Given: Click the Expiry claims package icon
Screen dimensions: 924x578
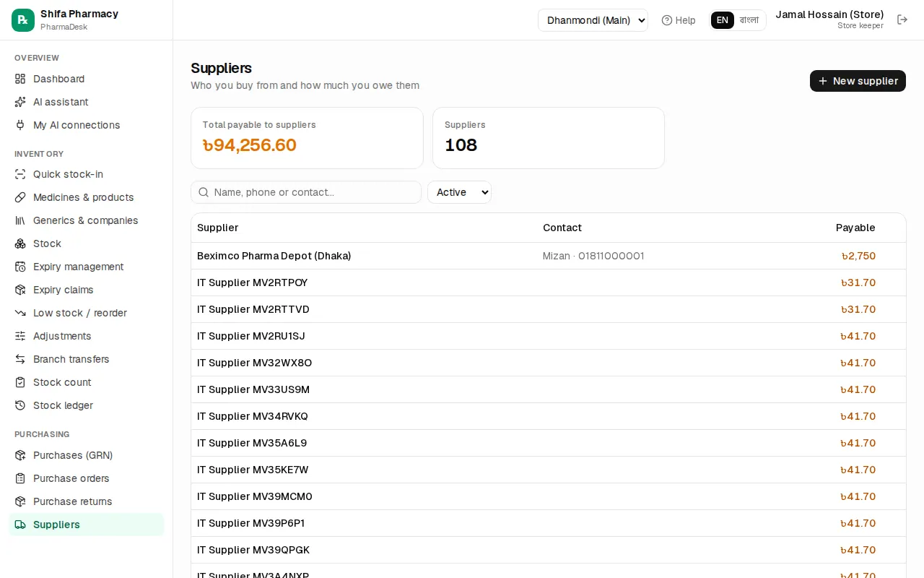Looking at the screenshot, I should click(20, 290).
